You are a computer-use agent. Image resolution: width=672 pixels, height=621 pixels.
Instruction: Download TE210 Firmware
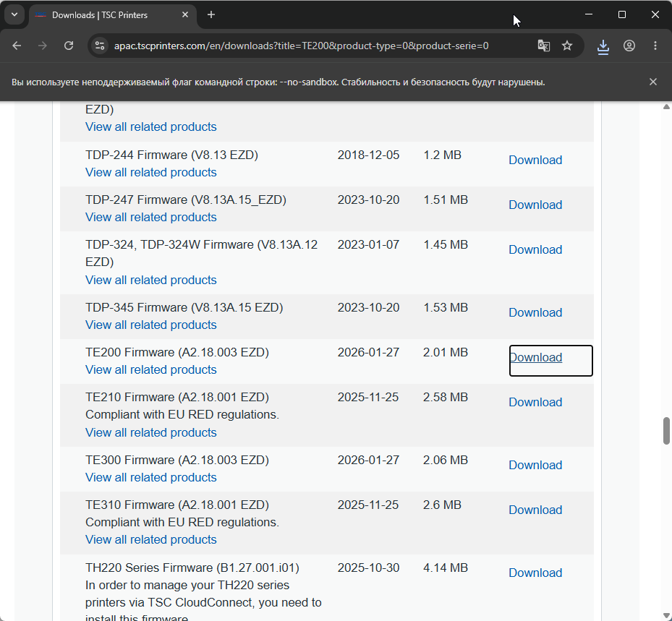click(x=535, y=402)
